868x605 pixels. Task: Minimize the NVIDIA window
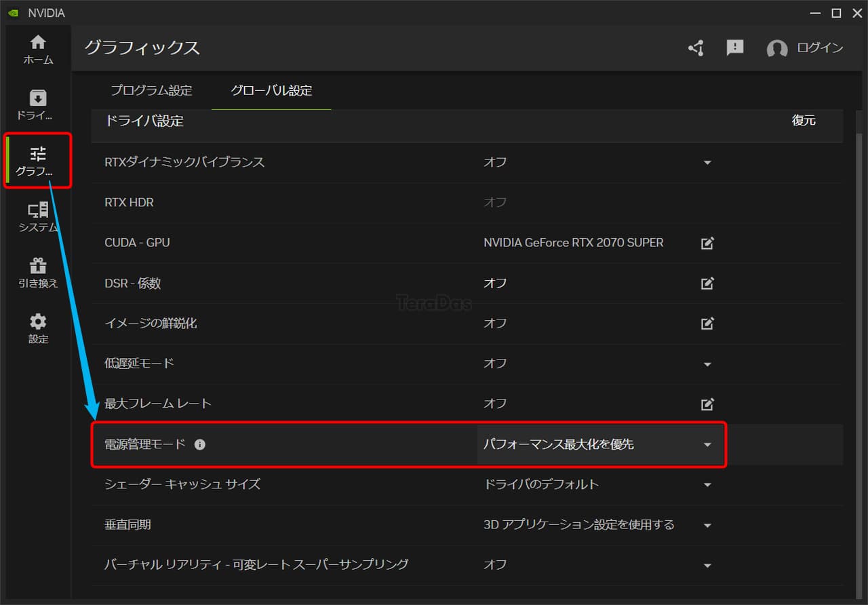[x=816, y=13]
